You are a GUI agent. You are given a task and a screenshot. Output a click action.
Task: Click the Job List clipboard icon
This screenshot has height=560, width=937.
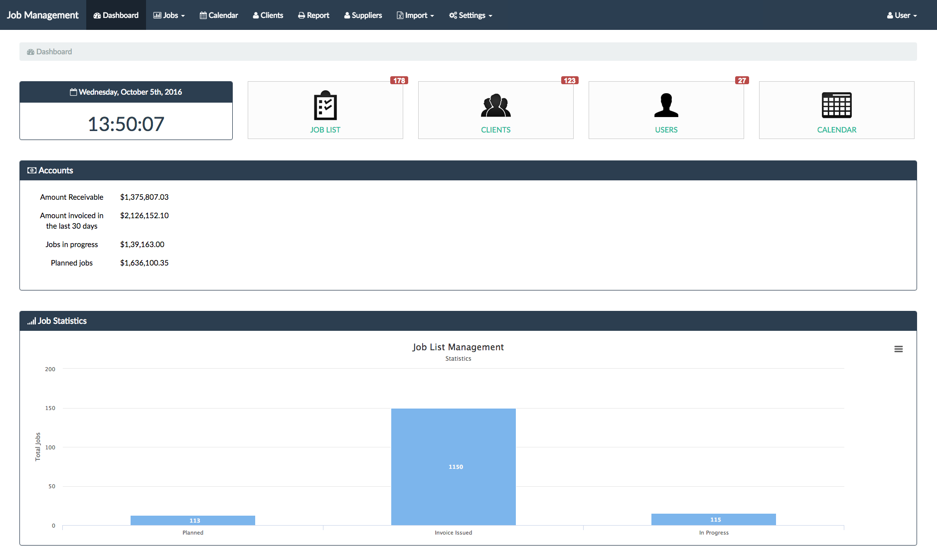tap(325, 106)
